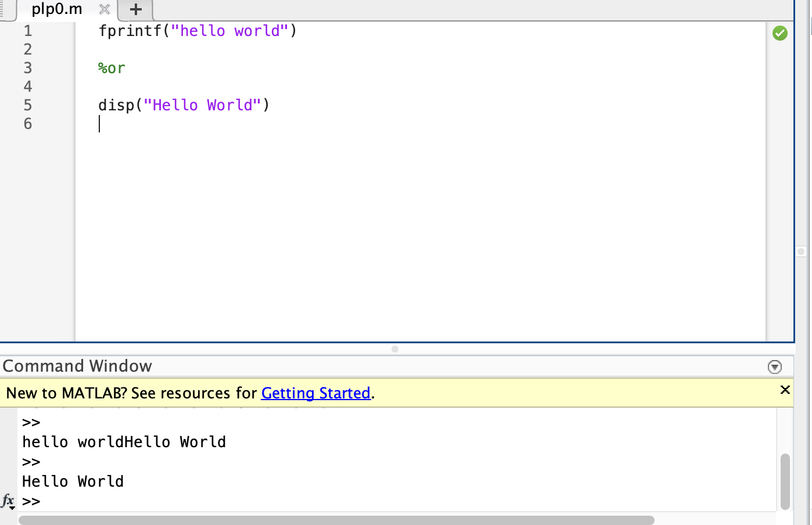Screen dimensions: 812x525
Task: Close the plp0.m file tab
Action: (x=103, y=9)
